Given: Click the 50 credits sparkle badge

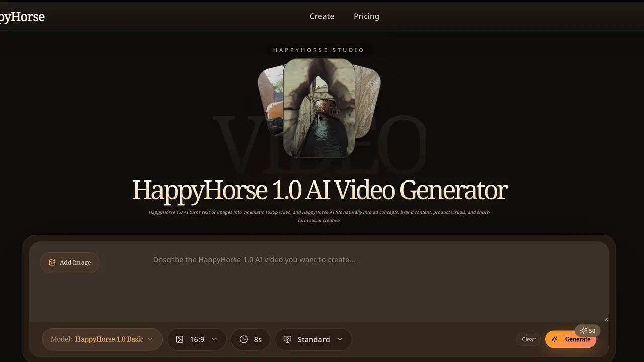Looking at the screenshot, I should coord(587,331).
